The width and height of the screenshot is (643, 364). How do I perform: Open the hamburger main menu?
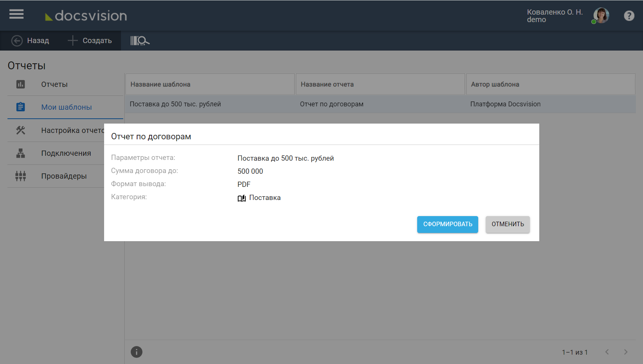pyautogui.click(x=16, y=14)
